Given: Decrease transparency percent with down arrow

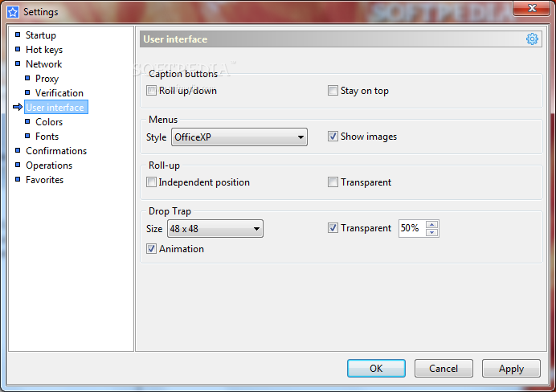Looking at the screenshot, I should [432, 232].
